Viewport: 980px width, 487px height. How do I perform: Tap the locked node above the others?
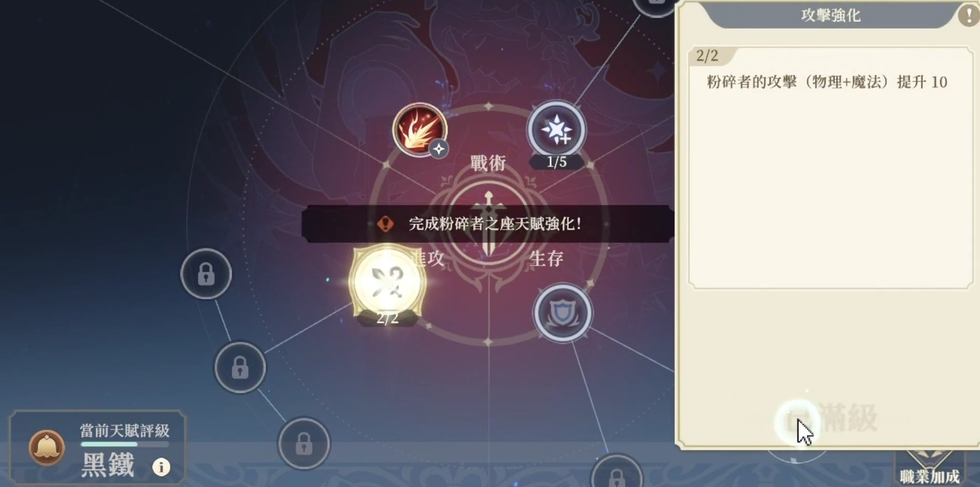206,274
